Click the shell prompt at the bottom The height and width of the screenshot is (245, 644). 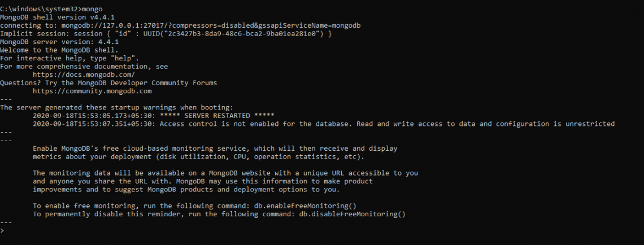click(2, 231)
